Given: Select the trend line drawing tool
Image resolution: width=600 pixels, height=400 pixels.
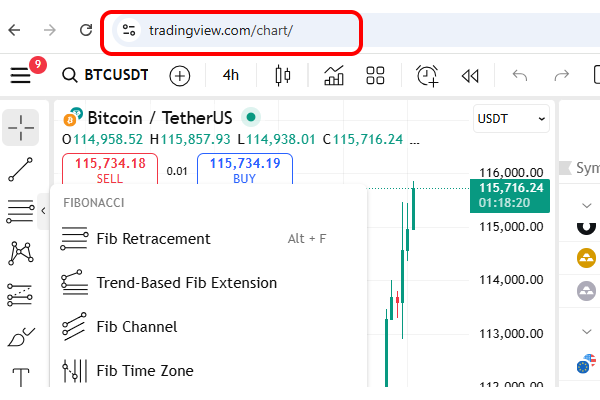Looking at the screenshot, I should point(21,170).
